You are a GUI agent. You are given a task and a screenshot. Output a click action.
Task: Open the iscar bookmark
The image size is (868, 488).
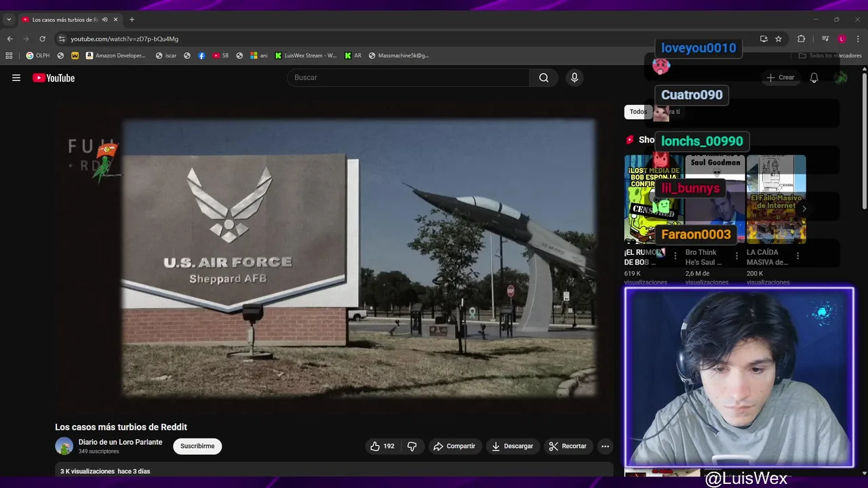(x=166, y=56)
